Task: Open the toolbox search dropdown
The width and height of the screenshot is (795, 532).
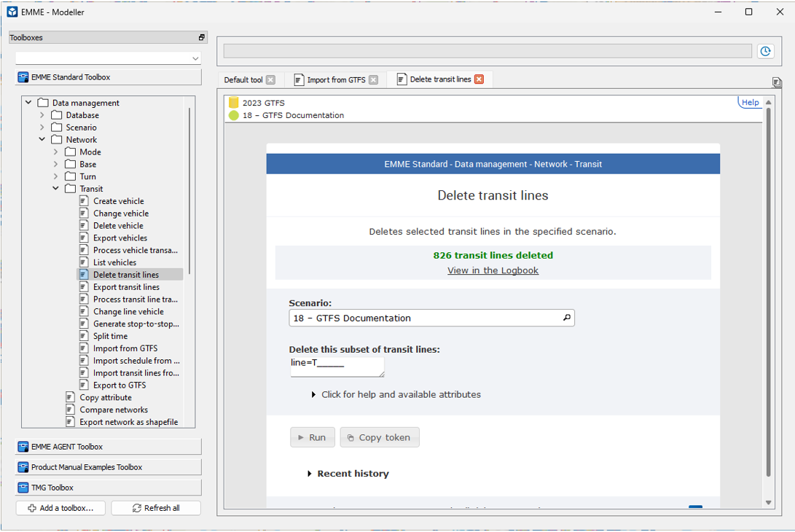Action: tap(195, 58)
